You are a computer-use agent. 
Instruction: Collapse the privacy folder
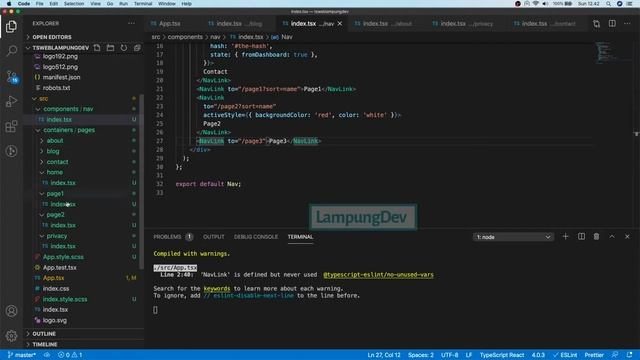pyautogui.click(x=56, y=236)
